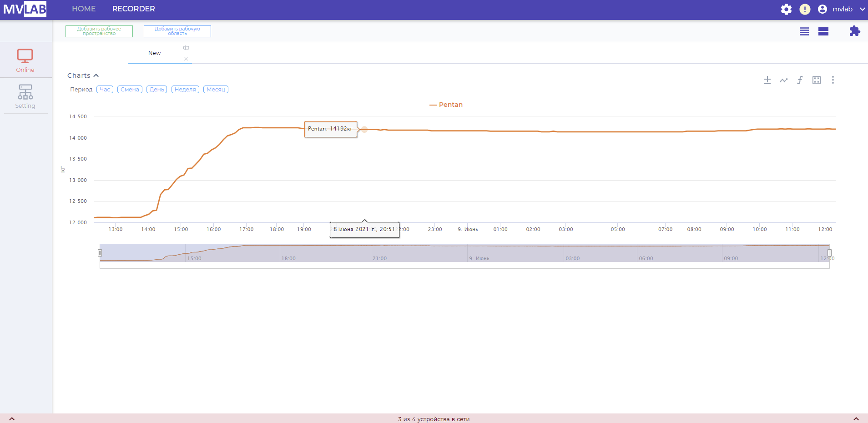Open the puzzle piece plugins icon
868x423 pixels.
854,31
